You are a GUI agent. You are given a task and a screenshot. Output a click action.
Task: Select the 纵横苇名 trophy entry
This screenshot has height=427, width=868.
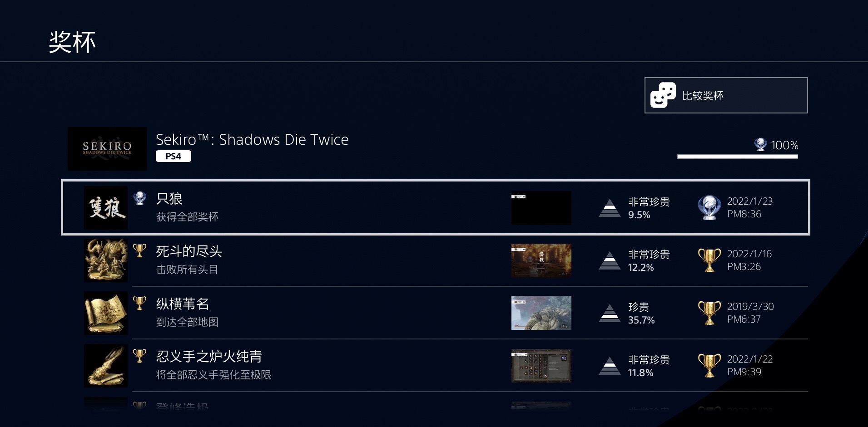click(183, 304)
